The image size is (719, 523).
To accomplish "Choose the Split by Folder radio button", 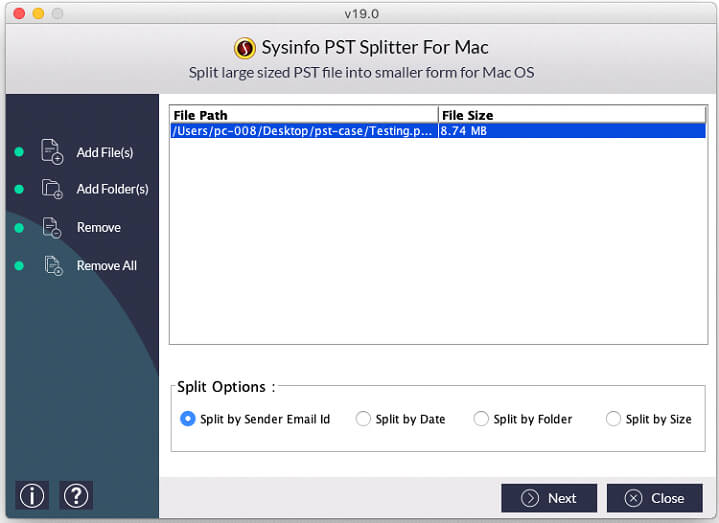I will 481,418.
